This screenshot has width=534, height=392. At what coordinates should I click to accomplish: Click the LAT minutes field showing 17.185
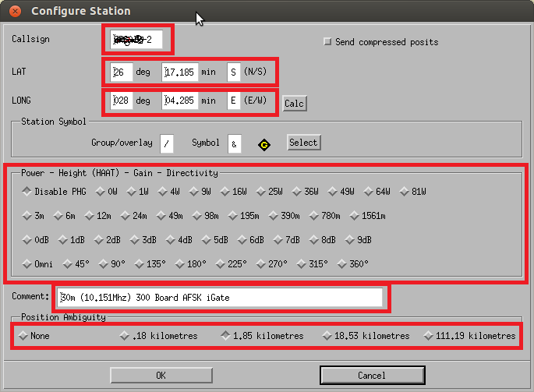pyautogui.click(x=180, y=72)
